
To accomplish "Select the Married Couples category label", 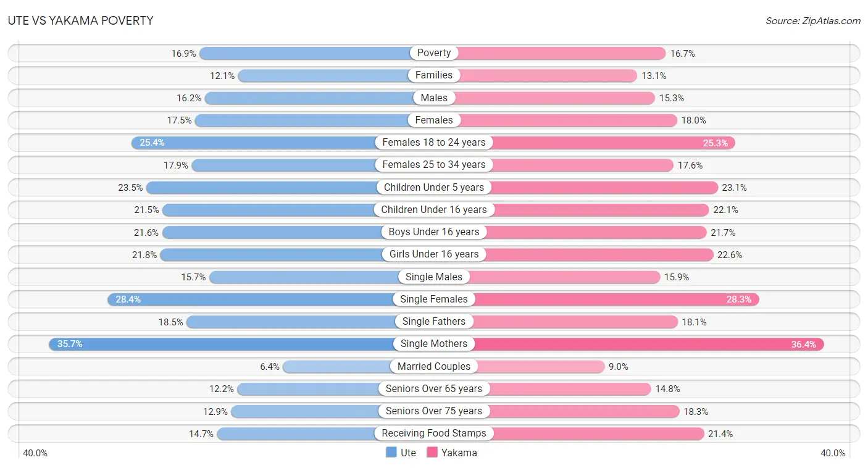I will coord(434,366).
